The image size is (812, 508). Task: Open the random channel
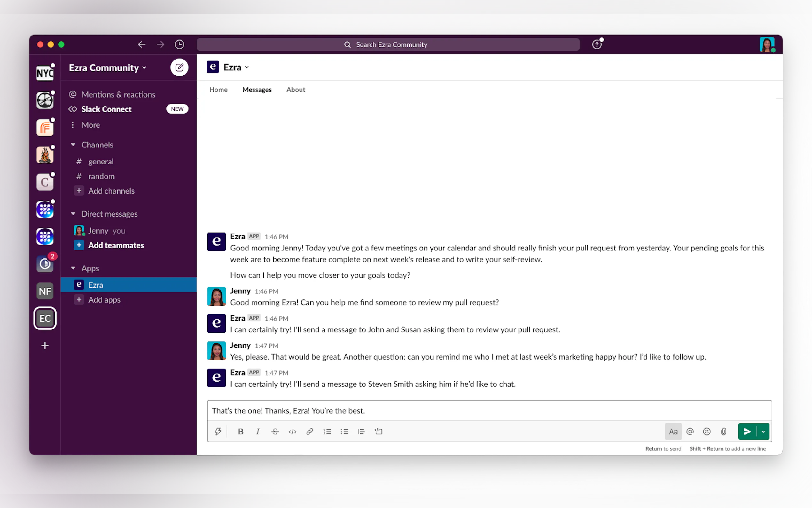[x=101, y=176]
